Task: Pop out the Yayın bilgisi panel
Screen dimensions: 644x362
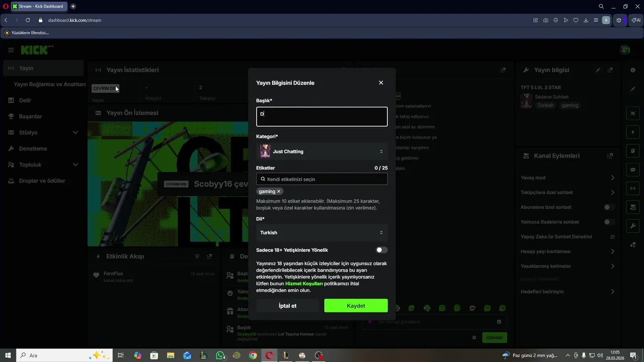Action: click(x=610, y=70)
